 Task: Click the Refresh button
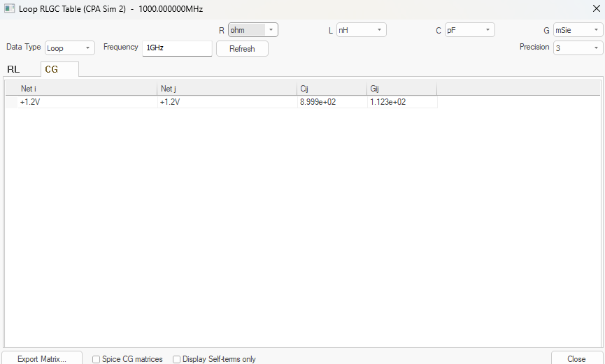point(242,49)
